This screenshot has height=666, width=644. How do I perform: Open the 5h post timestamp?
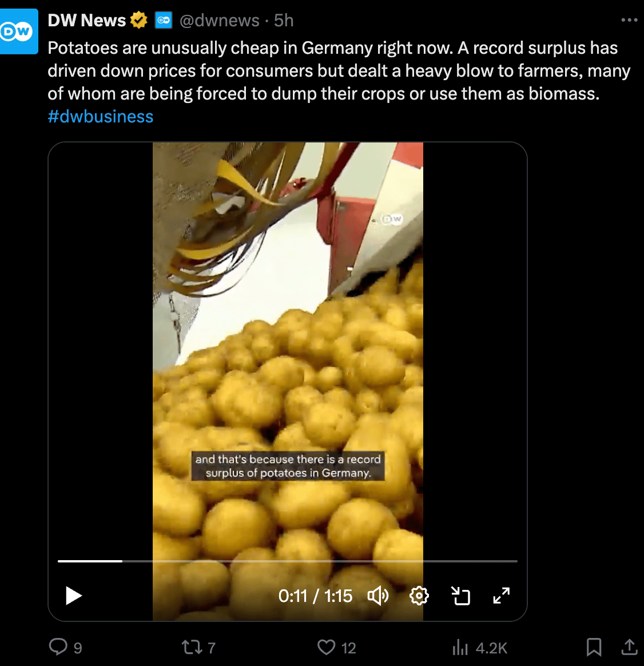(x=284, y=20)
